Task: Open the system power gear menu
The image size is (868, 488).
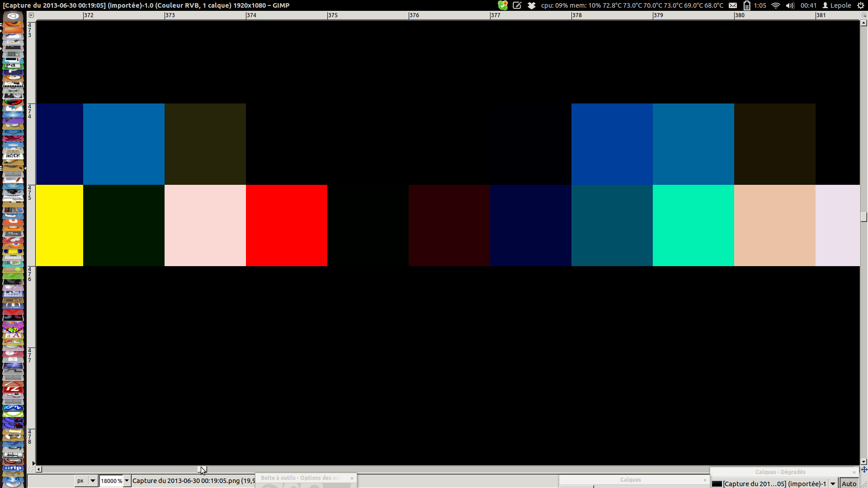Action: tap(861, 5)
